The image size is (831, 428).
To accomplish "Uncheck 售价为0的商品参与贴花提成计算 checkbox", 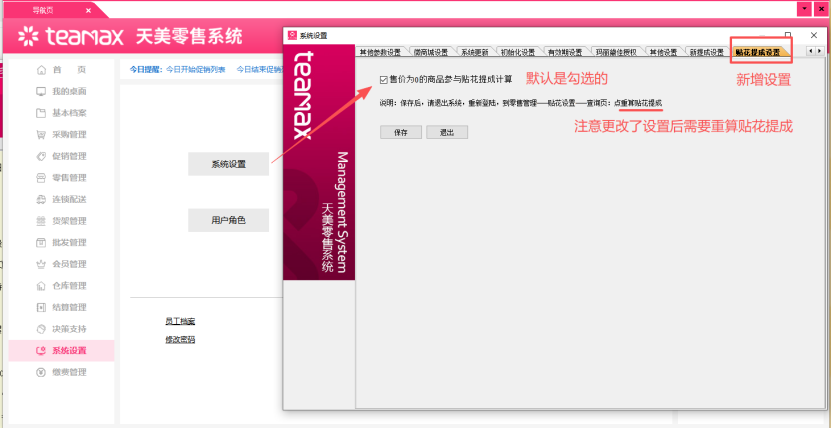I will [384, 79].
